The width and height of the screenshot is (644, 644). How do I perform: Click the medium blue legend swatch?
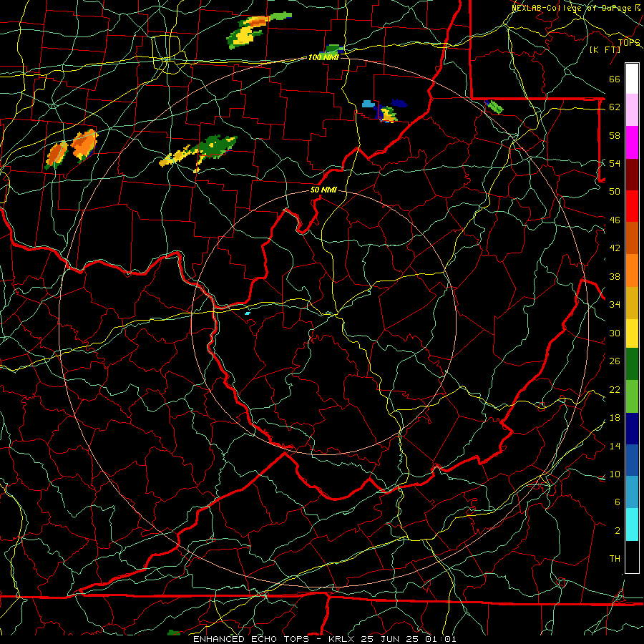point(632,460)
